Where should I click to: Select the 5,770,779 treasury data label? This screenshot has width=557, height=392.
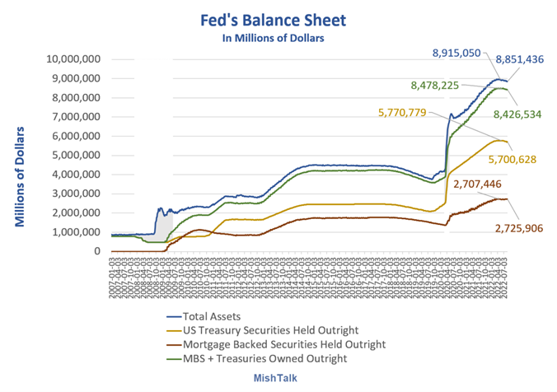coord(402,113)
